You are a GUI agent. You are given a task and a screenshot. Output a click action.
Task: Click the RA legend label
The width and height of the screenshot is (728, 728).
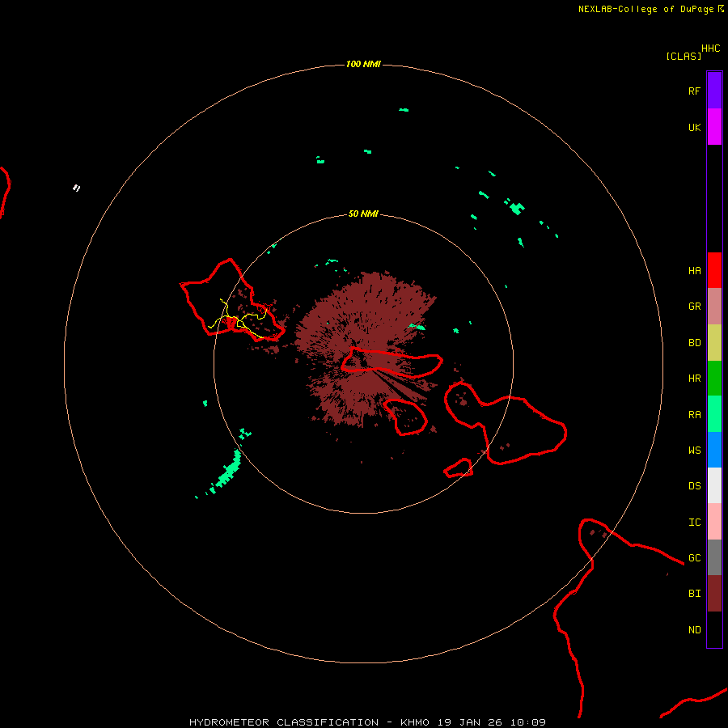point(694,415)
